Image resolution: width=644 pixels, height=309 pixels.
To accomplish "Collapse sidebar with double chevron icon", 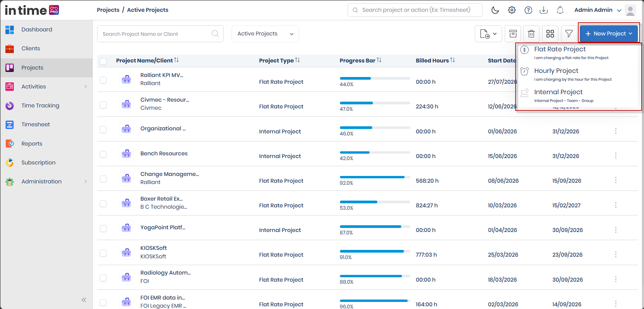I will click(84, 300).
